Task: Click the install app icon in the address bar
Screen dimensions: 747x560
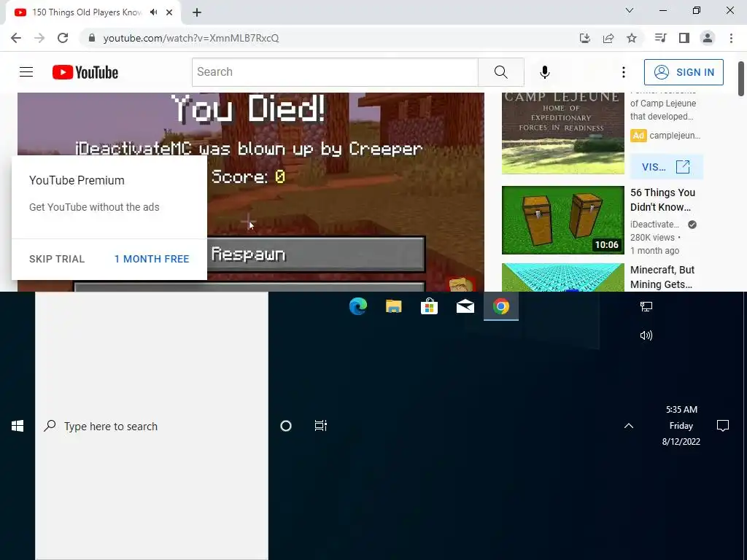Action: pos(584,38)
